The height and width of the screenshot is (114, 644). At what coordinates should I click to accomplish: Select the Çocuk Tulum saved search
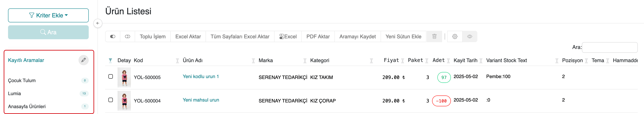22,80
